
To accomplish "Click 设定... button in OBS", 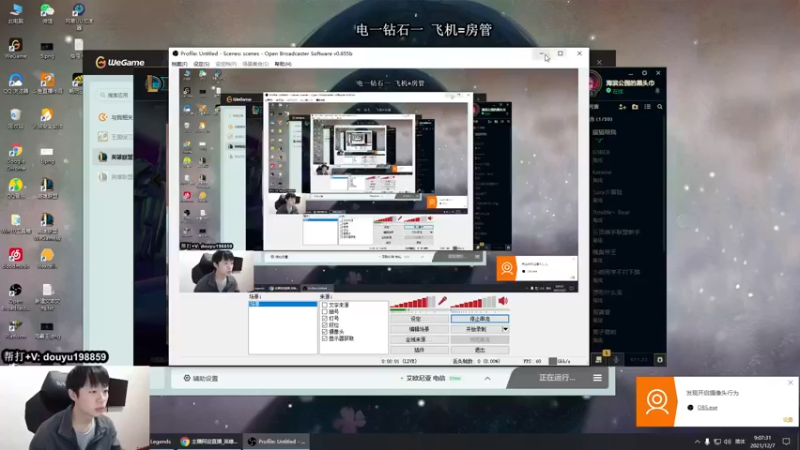I will point(419,319).
